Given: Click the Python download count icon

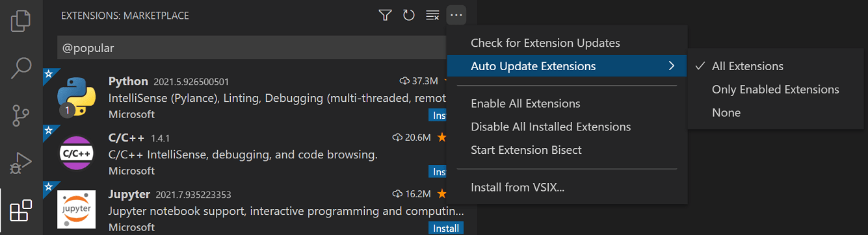Looking at the screenshot, I should pos(404,81).
